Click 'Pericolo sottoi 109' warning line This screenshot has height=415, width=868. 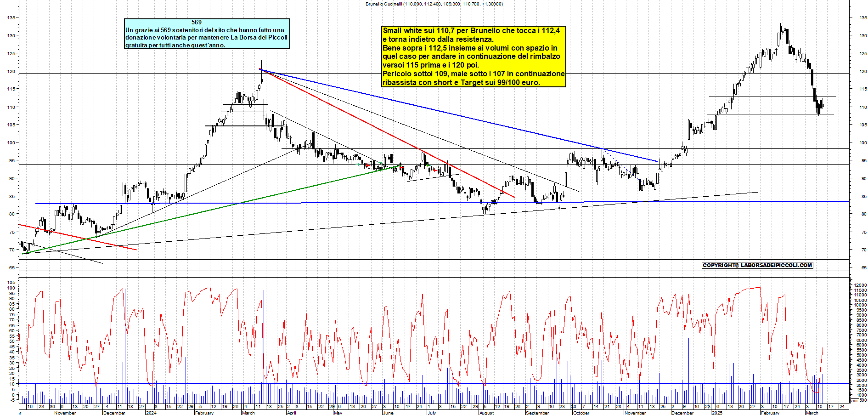click(473, 74)
